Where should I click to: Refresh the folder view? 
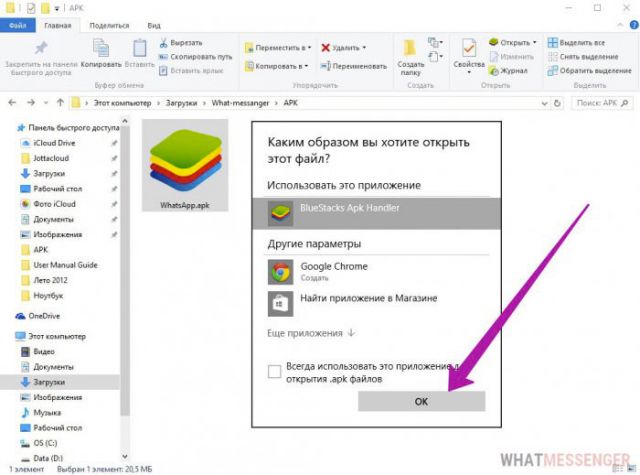tap(557, 103)
